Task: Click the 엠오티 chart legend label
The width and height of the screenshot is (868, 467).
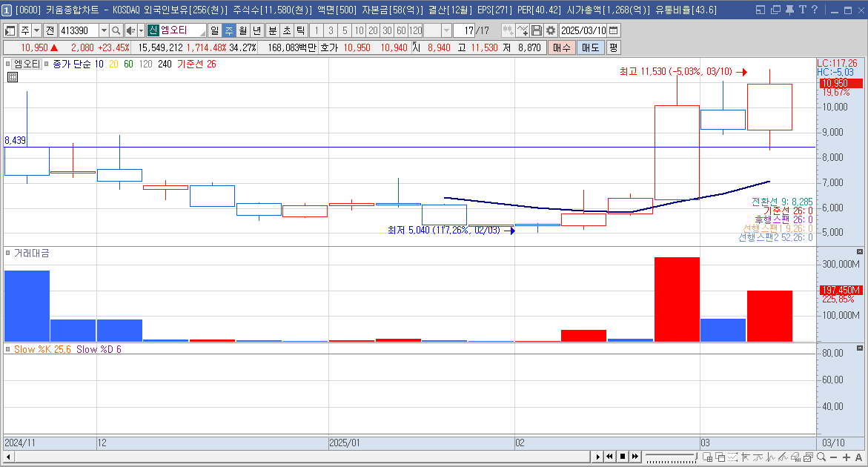Action: pyautogui.click(x=27, y=64)
